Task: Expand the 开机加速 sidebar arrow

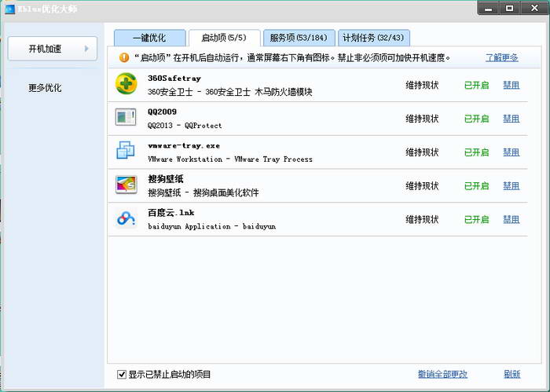Action: pos(86,49)
